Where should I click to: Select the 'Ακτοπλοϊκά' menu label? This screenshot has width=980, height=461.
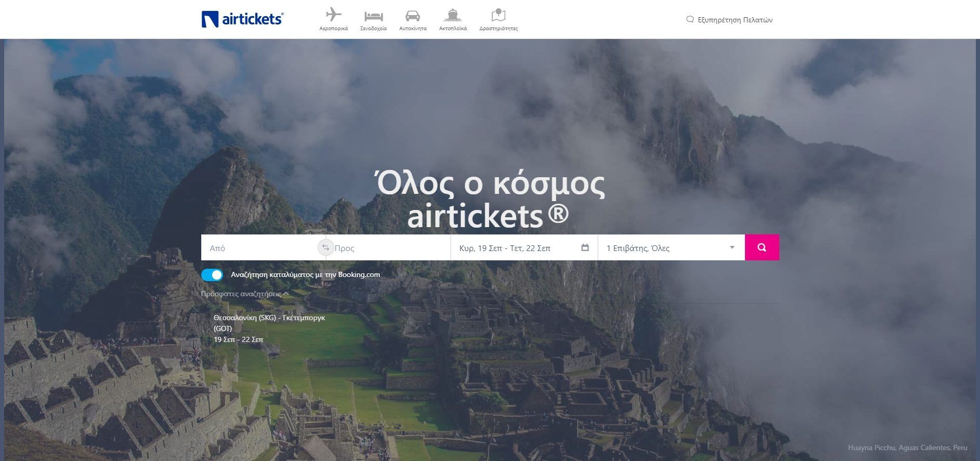pyautogui.click(x=452, y=29)
